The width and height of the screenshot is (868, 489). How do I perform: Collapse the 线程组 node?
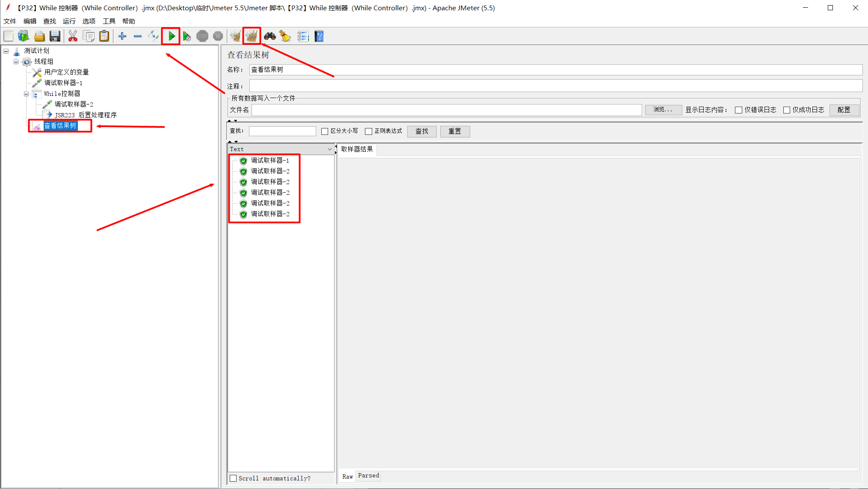click(16, 61)
